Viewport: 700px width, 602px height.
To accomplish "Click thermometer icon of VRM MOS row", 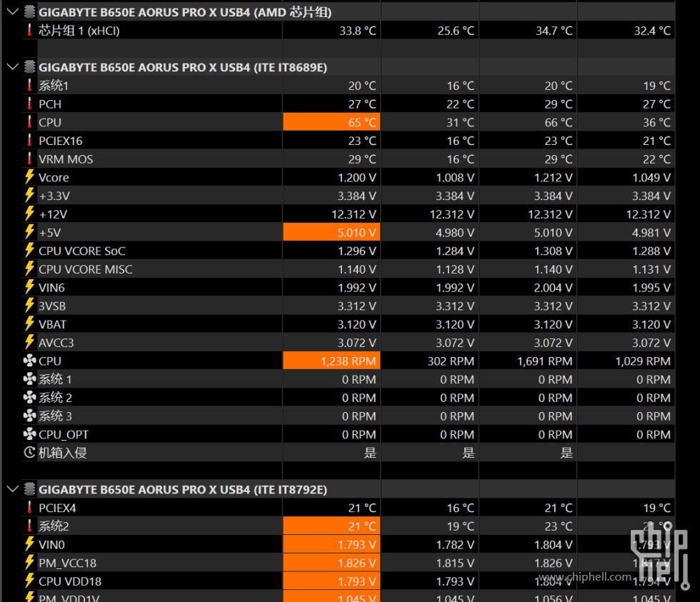I will 29,159.
